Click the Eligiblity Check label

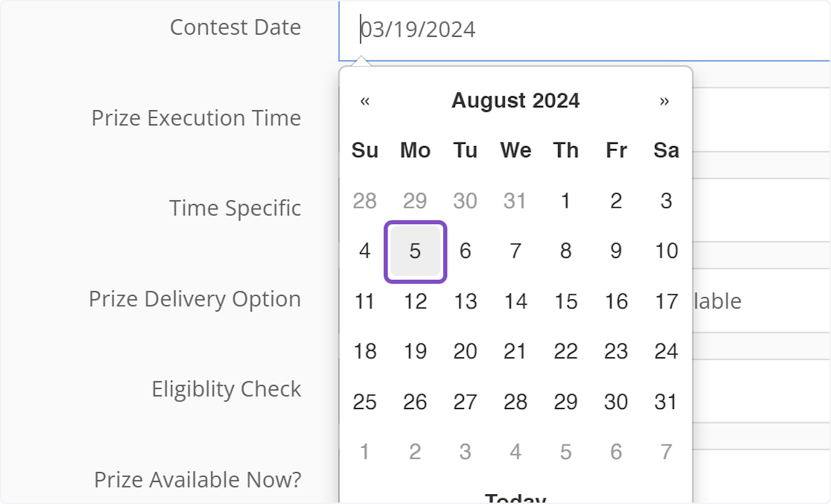click(226, 388)
